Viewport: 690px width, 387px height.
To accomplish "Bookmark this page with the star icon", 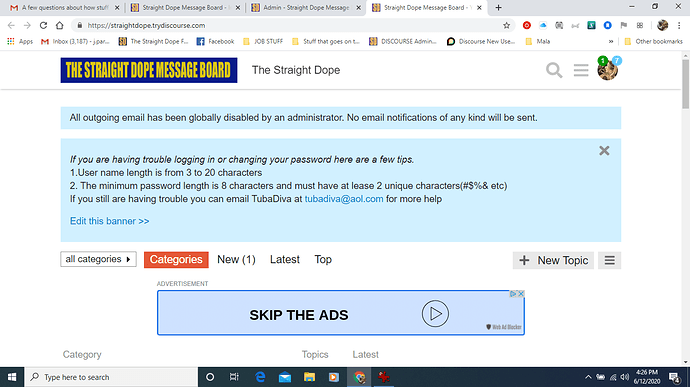I will [x=506, y=26].
